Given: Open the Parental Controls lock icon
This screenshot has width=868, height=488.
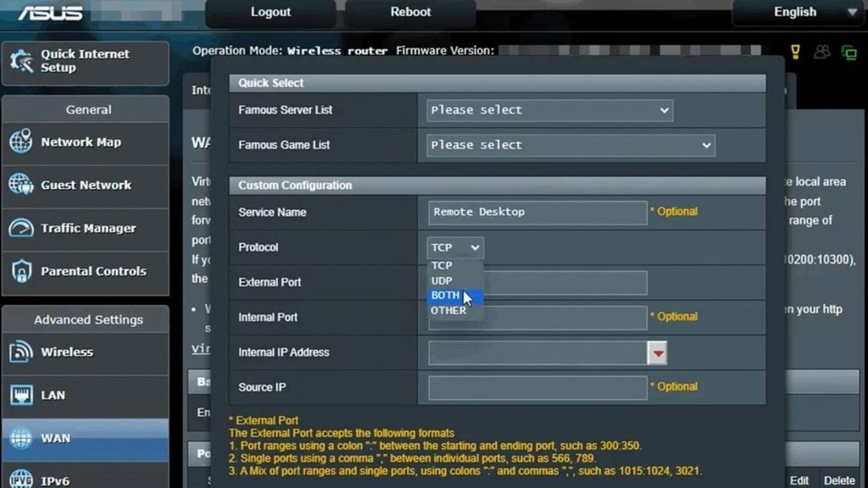Looking at the screenshot, I should coord(21,271).
